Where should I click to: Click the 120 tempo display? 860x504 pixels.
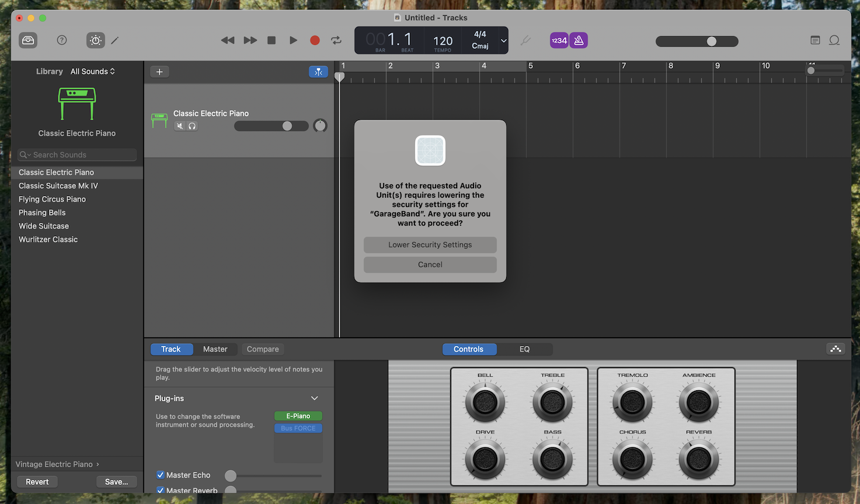coord(443,41)
